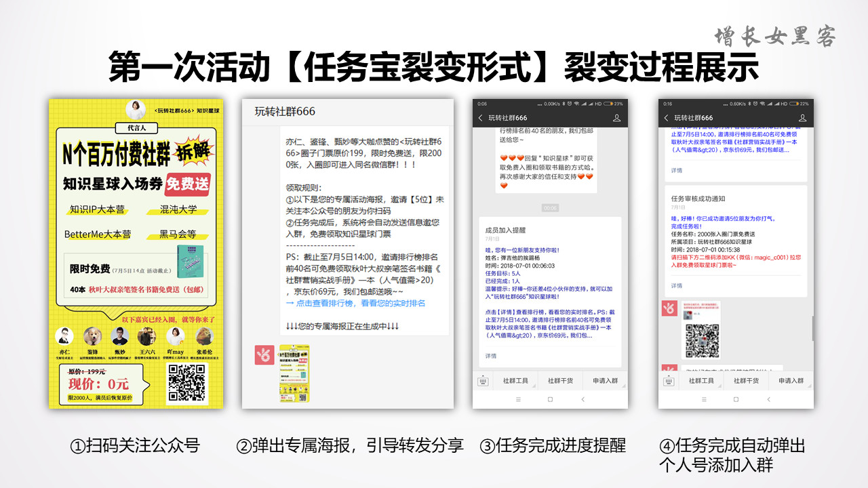Click red avatar beside the QR code message
This screenshot has width=868, height=488.
pyautogui.click(x=670, y=308)
